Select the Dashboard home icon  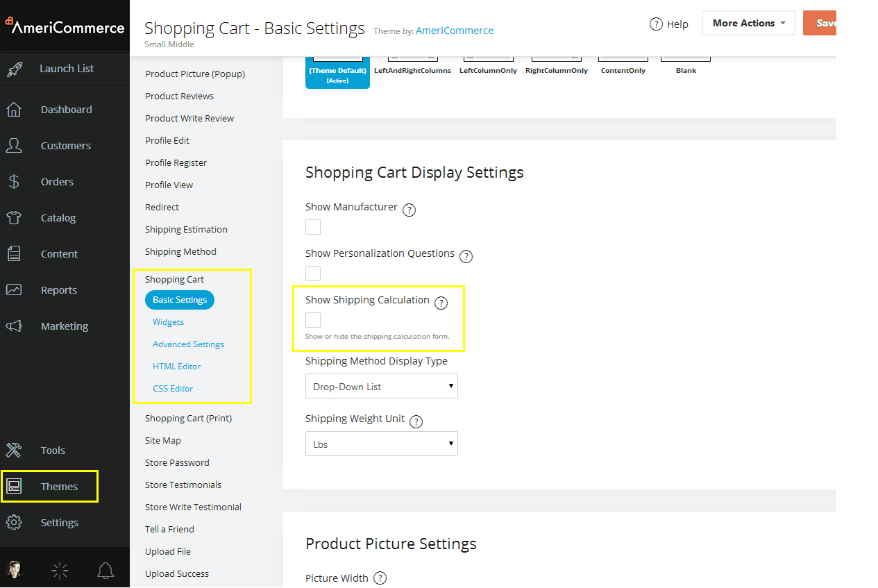coord(15,109)
